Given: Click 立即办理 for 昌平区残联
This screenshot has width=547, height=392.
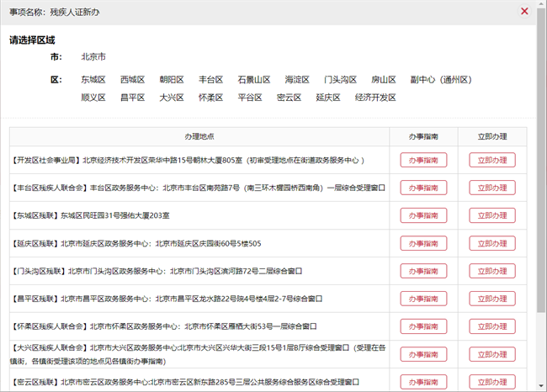Looking at the screenshot, I should (x=491, y=299).
